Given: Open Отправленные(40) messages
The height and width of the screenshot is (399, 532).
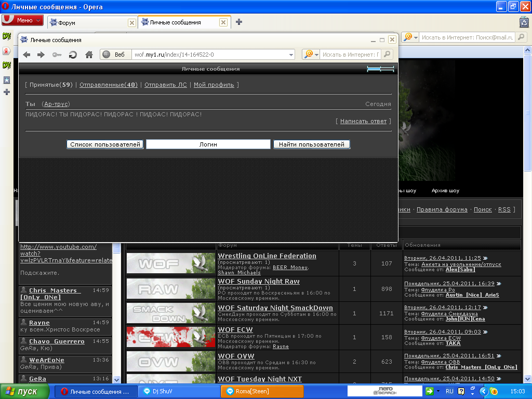Looking at the screenshot, I should [109, 85].
